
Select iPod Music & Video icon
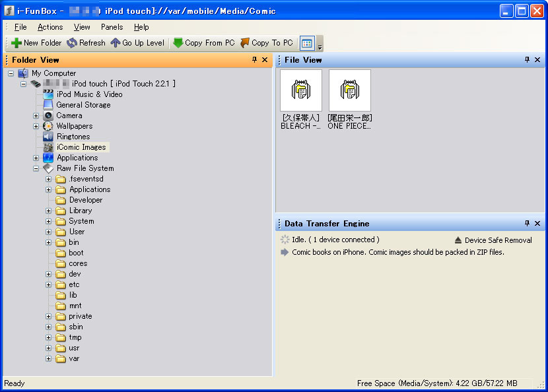48,94
